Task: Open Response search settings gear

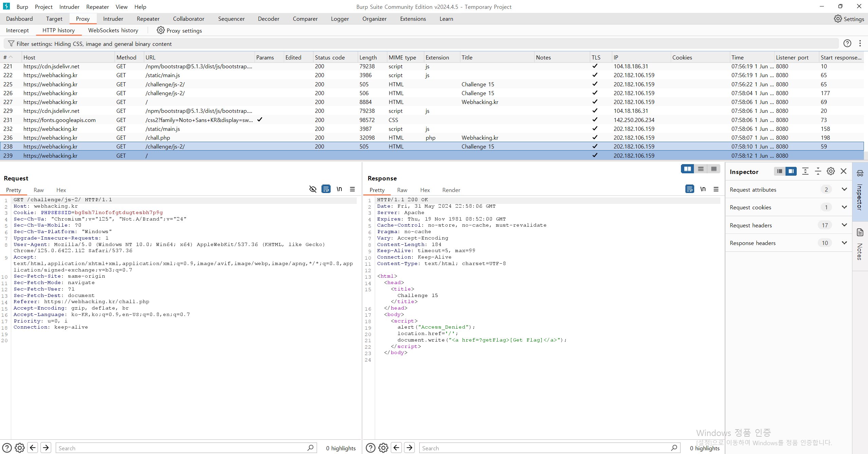Action: coord(383,448)
